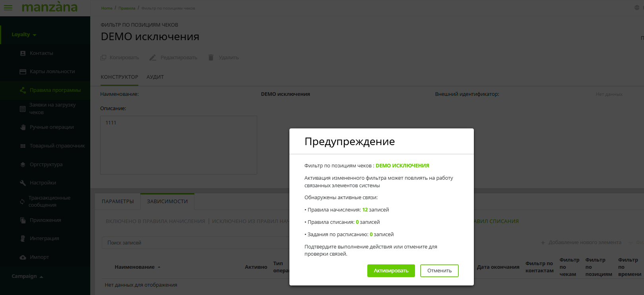Expand the Campaign section
Image resolution: width=644 pixels, height=295 pixels.
click(x=41, y=277)
